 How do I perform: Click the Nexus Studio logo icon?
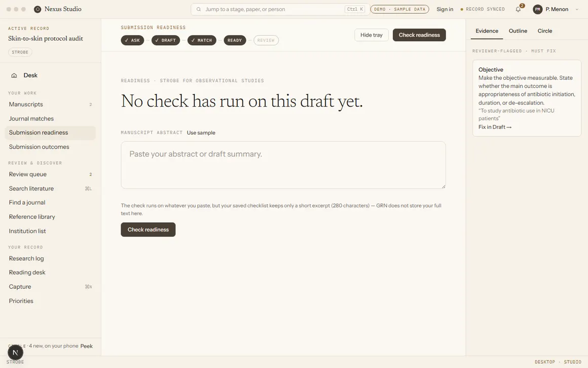[38, 9]
